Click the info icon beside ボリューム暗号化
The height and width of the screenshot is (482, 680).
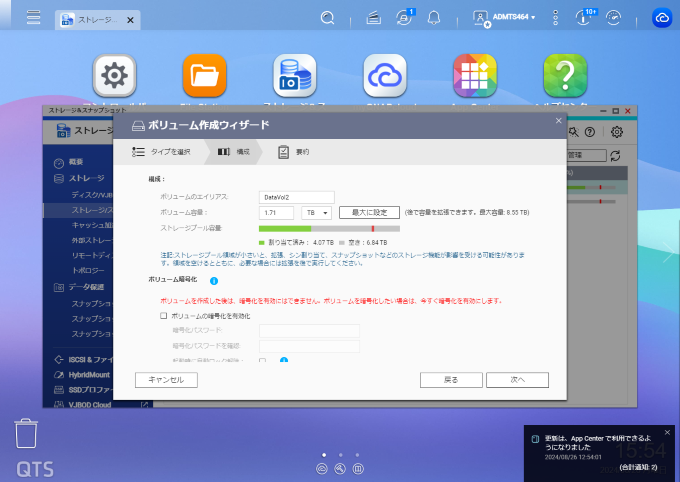[x=214, y=281]
